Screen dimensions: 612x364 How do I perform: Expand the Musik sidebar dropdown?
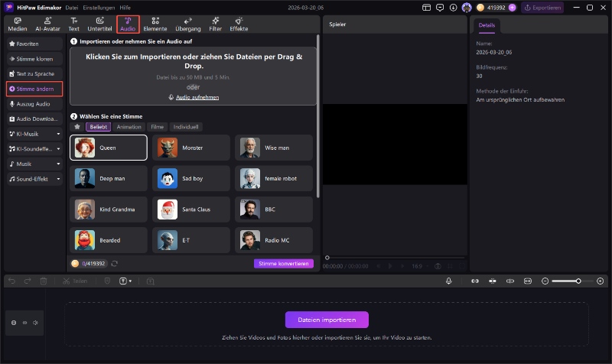tap(59, 164)
